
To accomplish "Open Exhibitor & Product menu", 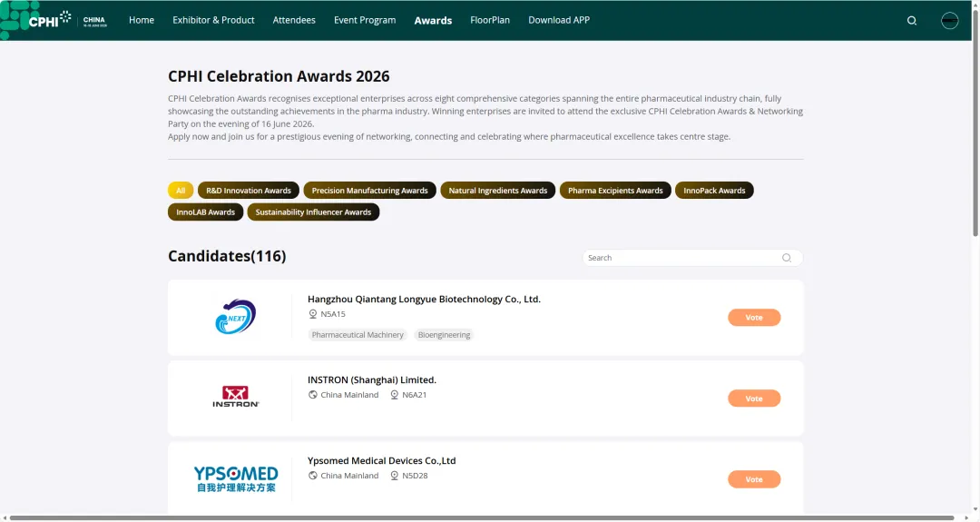I will [x=213, y=20].
